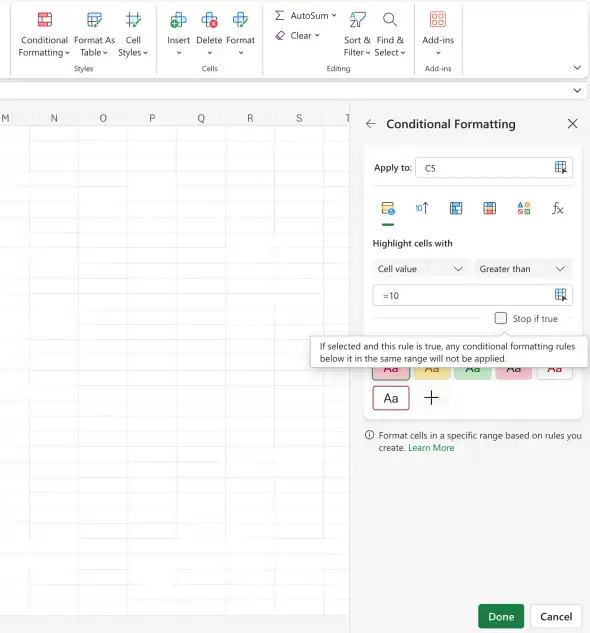Open the Cell value dropdown
590x633 pixels.
coord(420,269)
